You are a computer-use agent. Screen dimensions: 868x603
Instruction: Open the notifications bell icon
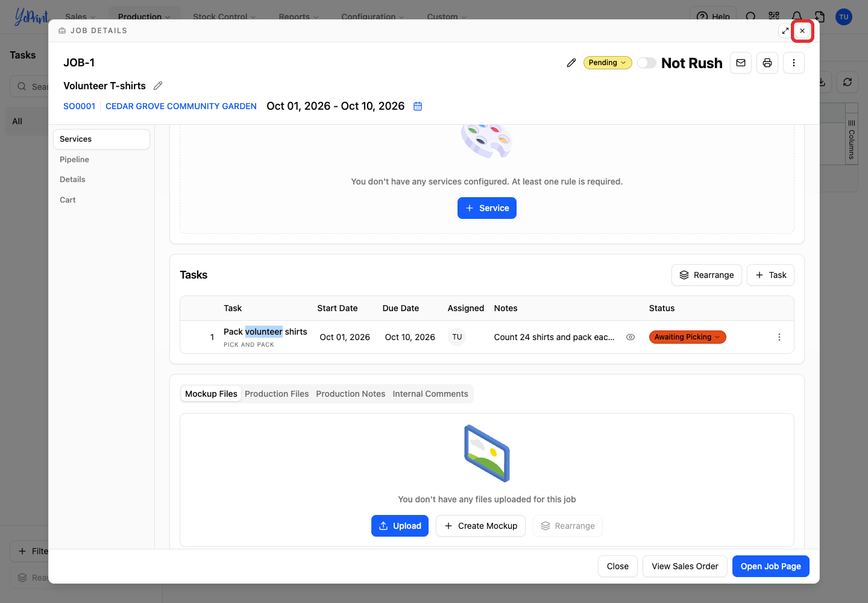[797, 16]
